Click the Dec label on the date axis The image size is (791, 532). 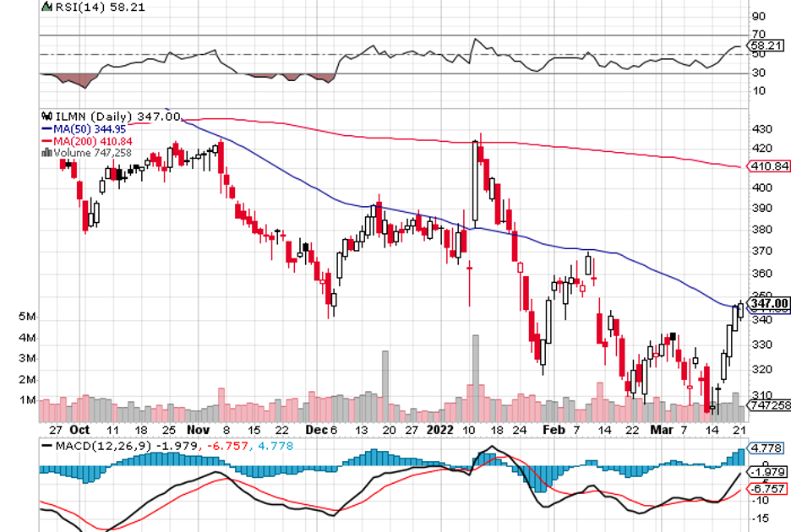pos(313,429)
